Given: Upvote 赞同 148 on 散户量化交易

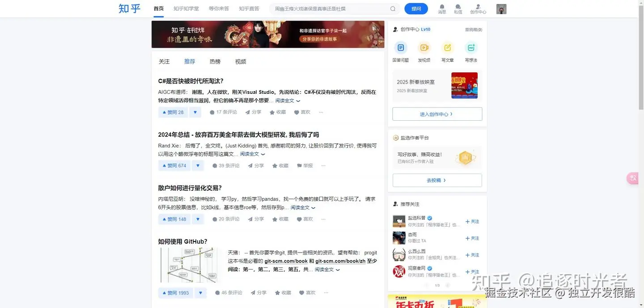Looking at the screenshot, I should [x=174, y=219].
